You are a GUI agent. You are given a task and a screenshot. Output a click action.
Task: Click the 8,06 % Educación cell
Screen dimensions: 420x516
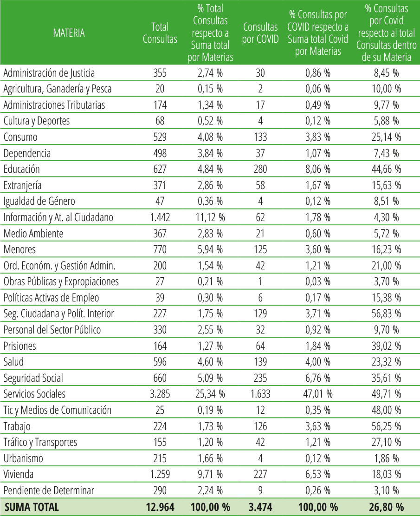point(318,169)
